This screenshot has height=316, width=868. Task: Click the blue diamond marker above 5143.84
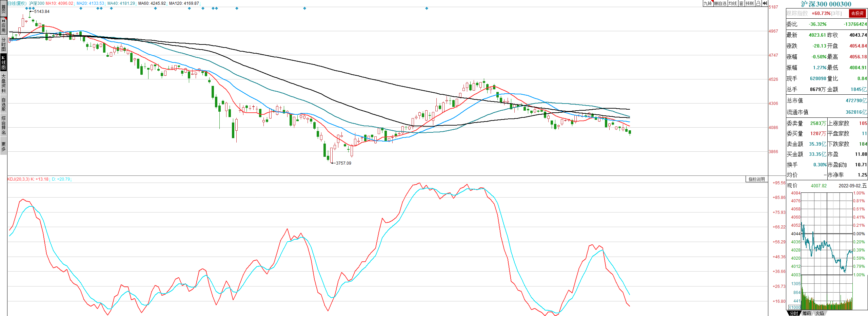(x=30, y=8)
